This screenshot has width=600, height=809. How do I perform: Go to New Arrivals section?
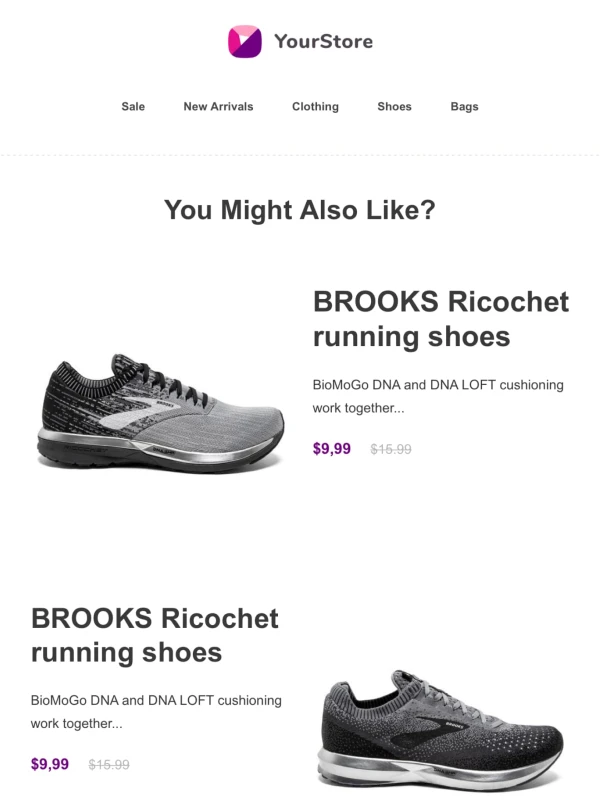(x=218, y=106)
